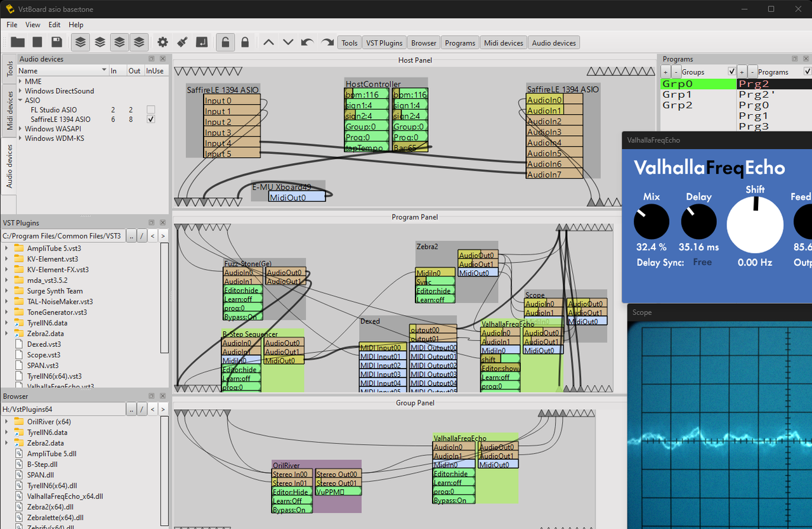Click the Browser toolbar button
This screenshot has width=812, height=529.
tap(423, 42)
